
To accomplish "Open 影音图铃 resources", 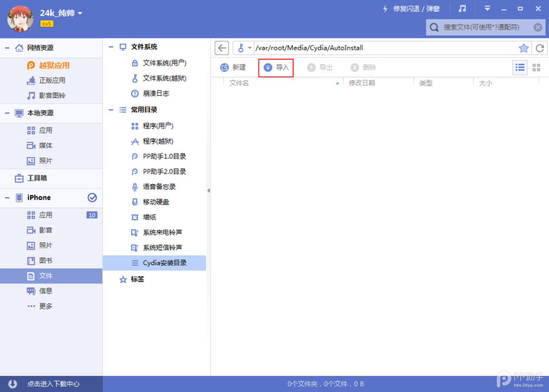I will click(x=51, y=96).
